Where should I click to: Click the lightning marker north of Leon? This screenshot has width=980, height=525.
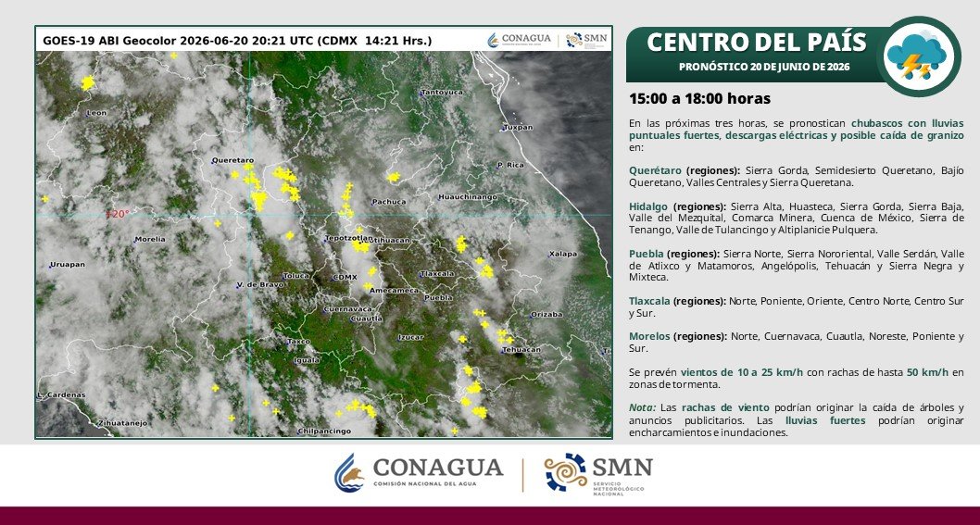[87, 82]
